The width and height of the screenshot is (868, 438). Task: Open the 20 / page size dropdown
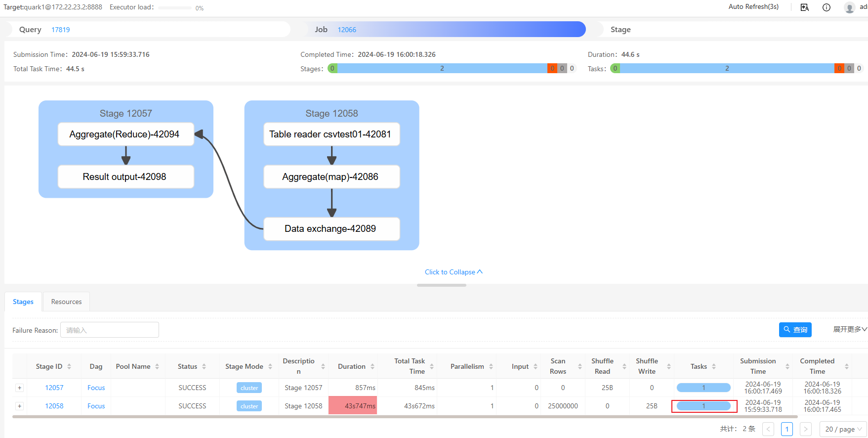pyautogui.click(x=843, y=429)
